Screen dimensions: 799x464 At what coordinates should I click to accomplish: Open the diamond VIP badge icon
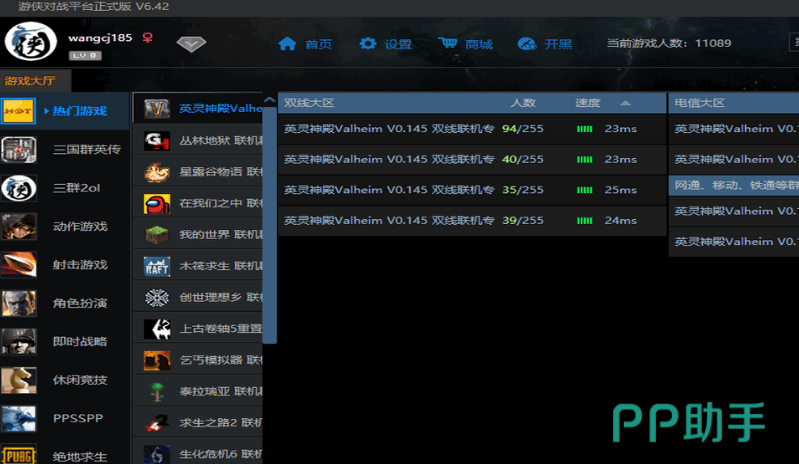191,44
